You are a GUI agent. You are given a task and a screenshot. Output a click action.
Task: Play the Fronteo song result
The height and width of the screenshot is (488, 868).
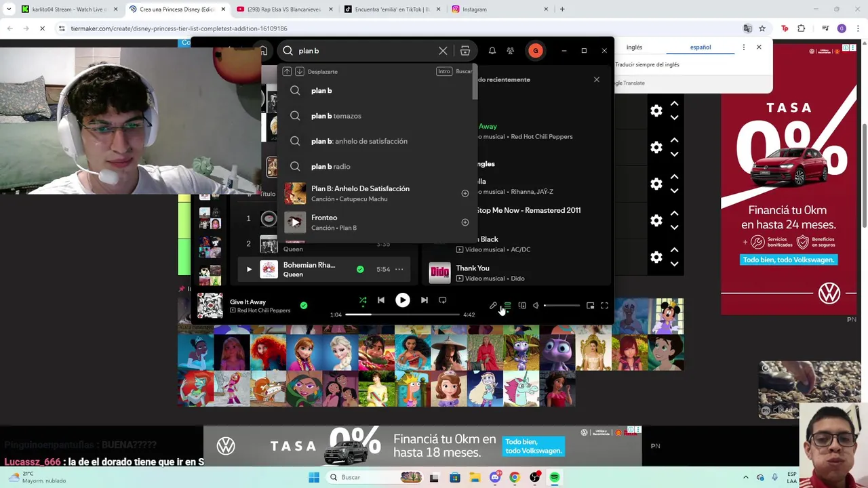[x=295, y=222]
